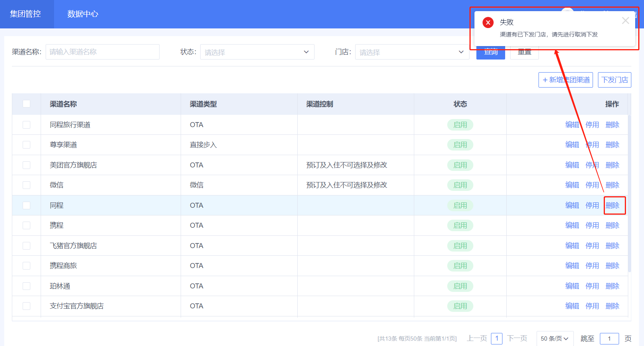
Task: Check the 支付宝官方旗舰店 row checkbox
Action: click(x=26, y=306)
